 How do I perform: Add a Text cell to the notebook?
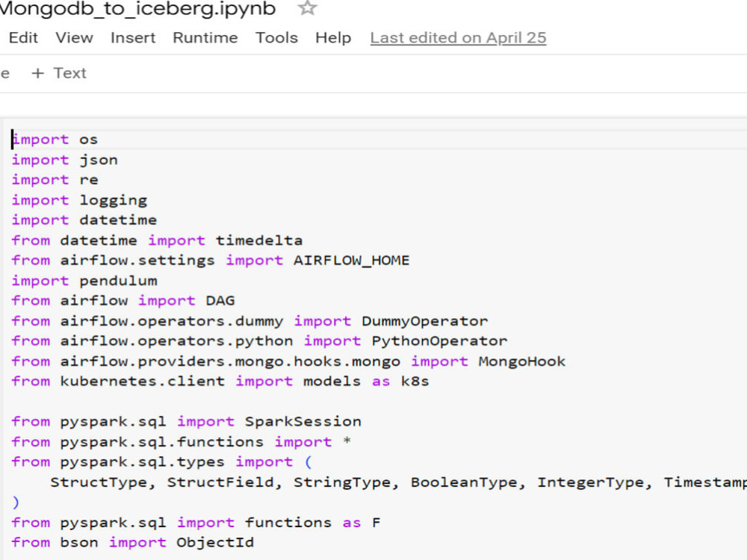[58, 72]
